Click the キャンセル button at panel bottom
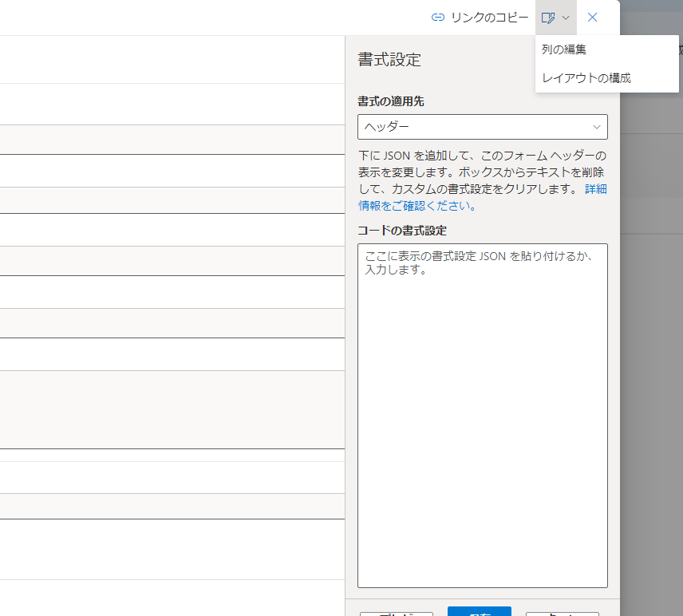This screenshot has width=683, height=616. (x=563, y=614)
